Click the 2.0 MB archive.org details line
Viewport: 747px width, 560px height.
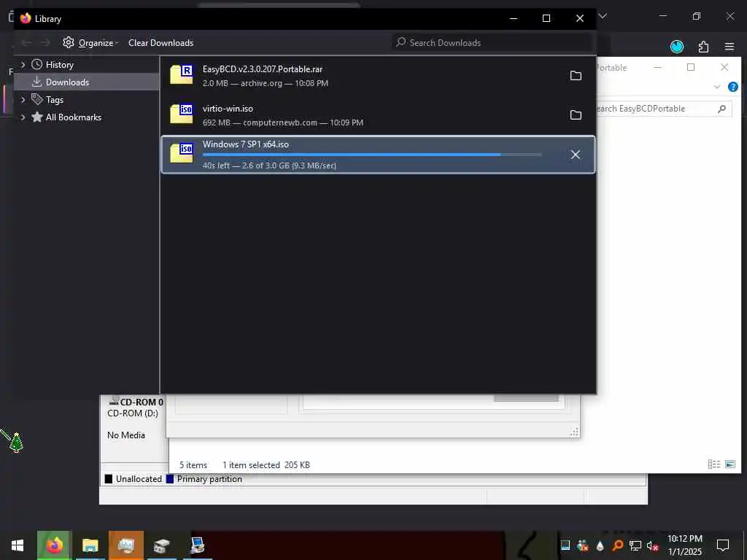point(266,83)
